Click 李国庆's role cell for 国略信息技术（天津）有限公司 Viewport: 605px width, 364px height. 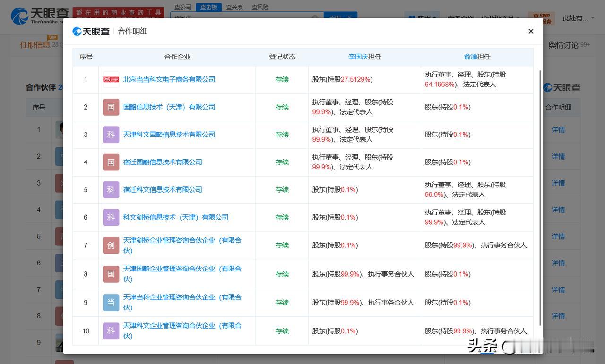point(364,107)
